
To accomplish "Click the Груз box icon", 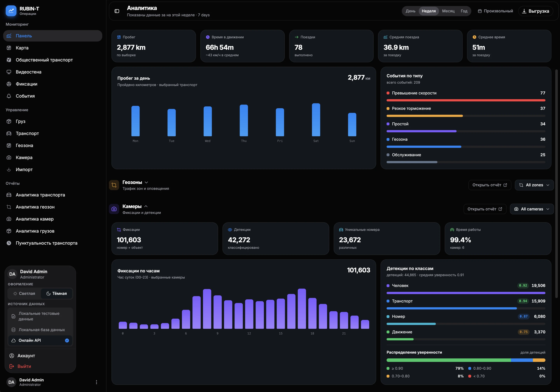I will tap(9, 121).
